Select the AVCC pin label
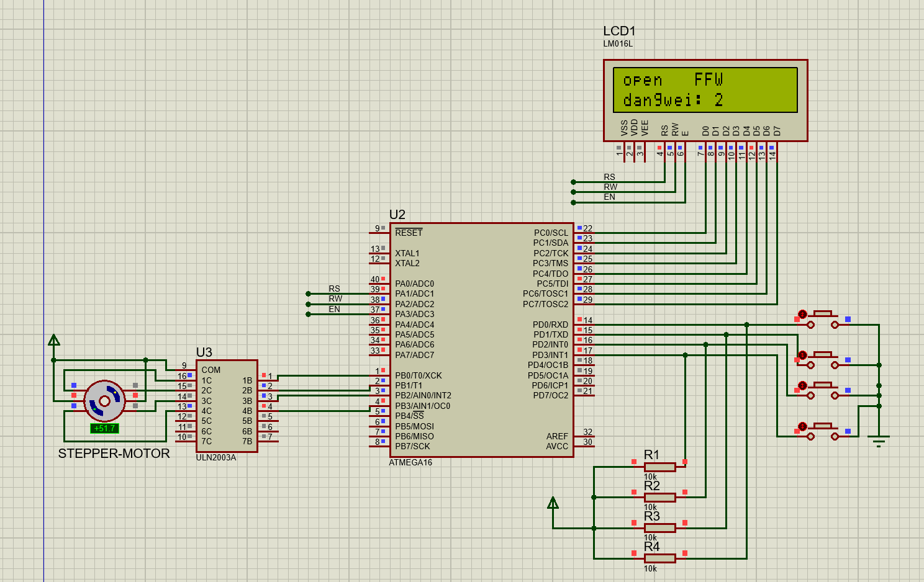The width and height of the screenshot is (924, 582). click(x=557, y=446)
